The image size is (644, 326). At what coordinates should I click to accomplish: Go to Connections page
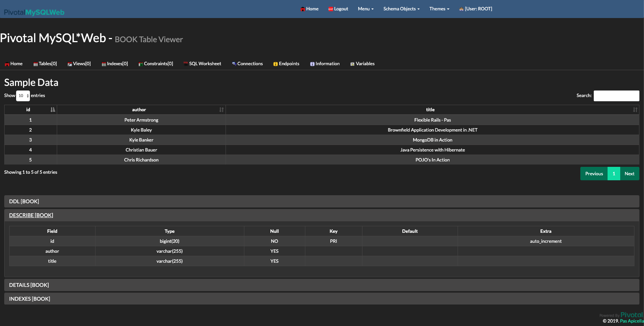tap(247, 64)
